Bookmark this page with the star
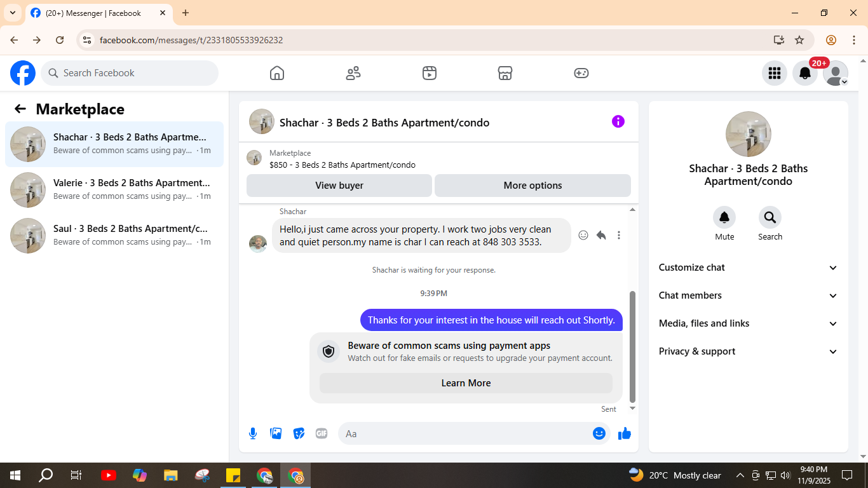This screenshot has height=488, width=868. 799,40
